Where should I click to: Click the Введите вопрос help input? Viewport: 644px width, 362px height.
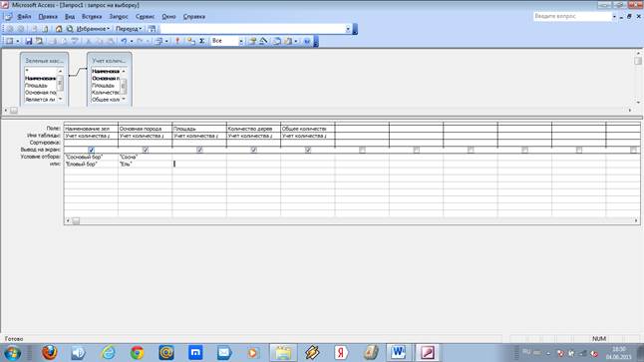[x=572, y=16]
